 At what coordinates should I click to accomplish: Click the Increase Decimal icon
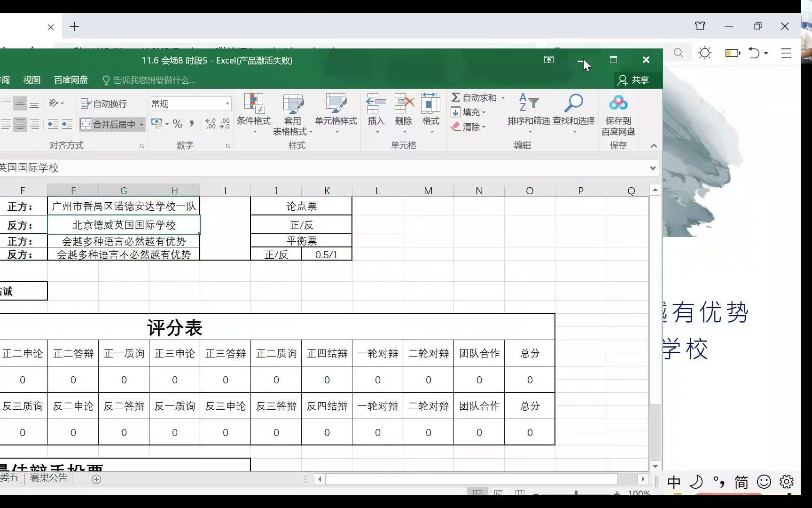(x=211, y=124)
